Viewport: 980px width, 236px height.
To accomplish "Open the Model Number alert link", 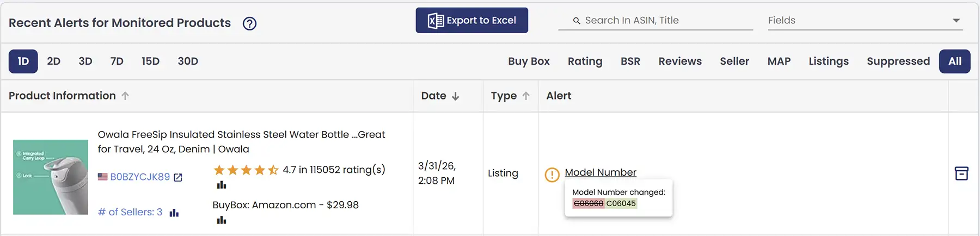I will click(x=601, y=172).
